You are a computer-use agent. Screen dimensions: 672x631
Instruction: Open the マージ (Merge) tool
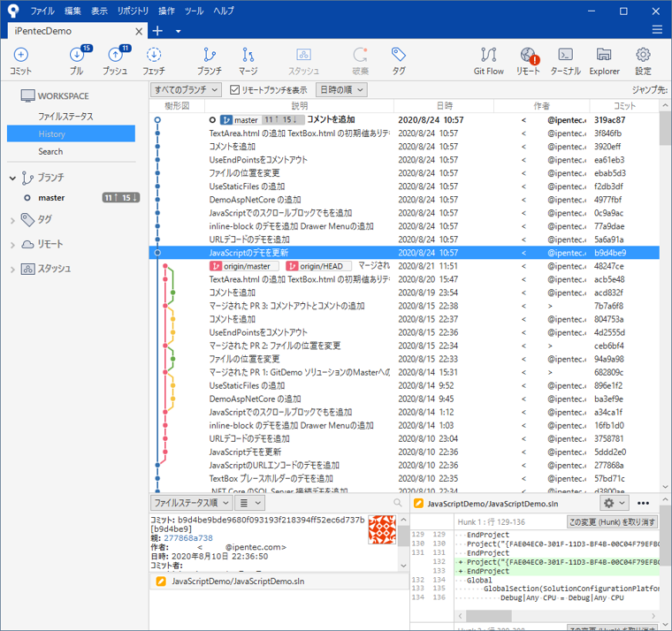[x=248, y=61]
